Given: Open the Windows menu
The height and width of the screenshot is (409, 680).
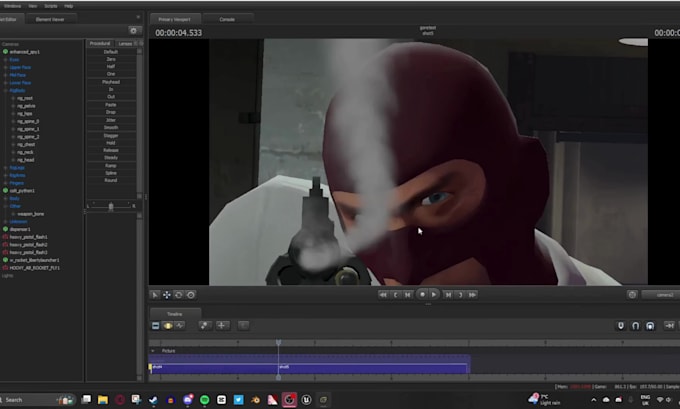Looking at the screenshot, I should tap(12, 6).
